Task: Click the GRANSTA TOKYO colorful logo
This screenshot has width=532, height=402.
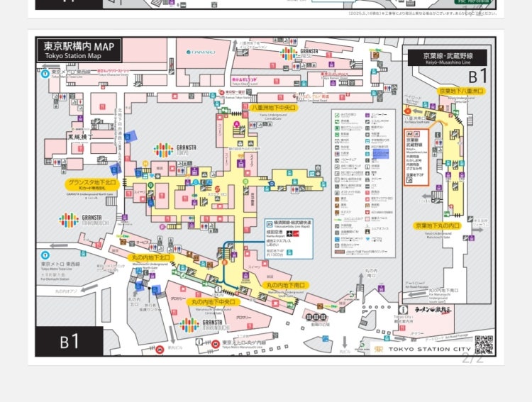Action: pyautogui.click(x=163, y=150)
